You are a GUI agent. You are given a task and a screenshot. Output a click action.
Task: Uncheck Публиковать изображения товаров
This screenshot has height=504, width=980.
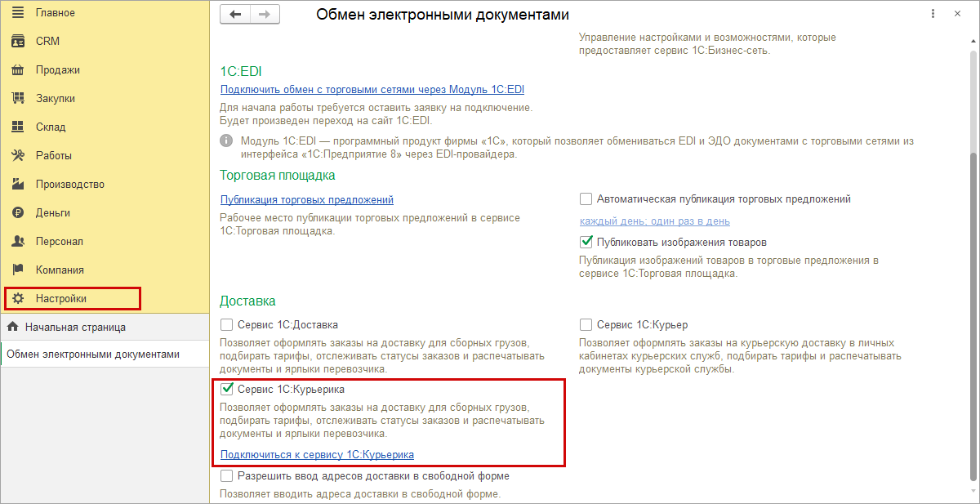pyautogui.click(x=586, y=242)
